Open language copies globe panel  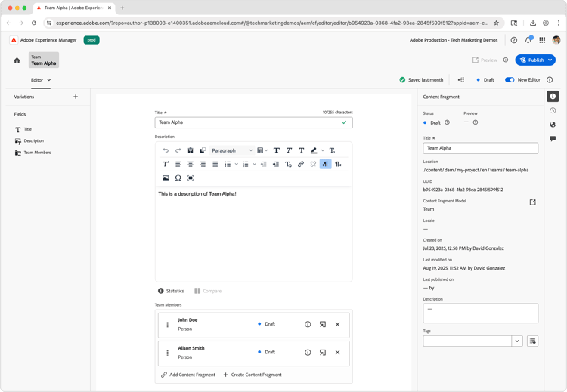pyautogui.click(x=553, y=125)
